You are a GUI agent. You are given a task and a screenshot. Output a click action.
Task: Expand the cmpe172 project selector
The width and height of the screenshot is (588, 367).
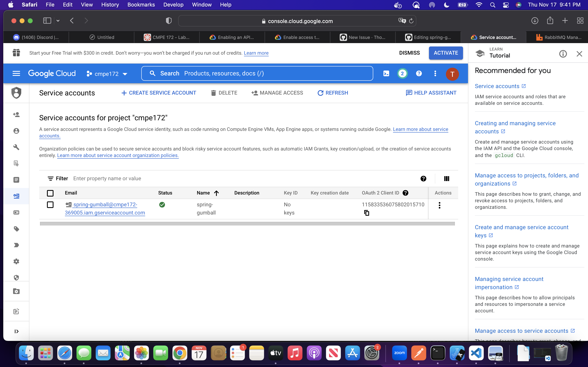click(x=107, y=74)
